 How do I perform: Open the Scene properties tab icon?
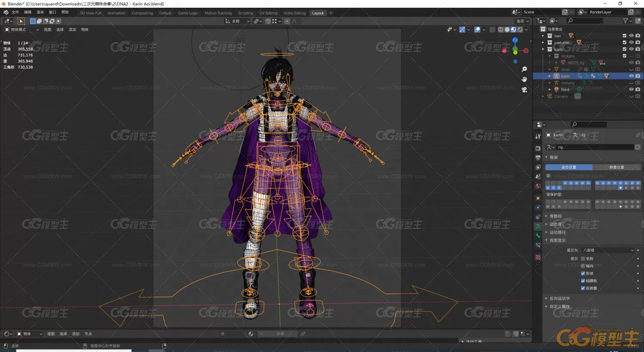(x=538, y=177)
